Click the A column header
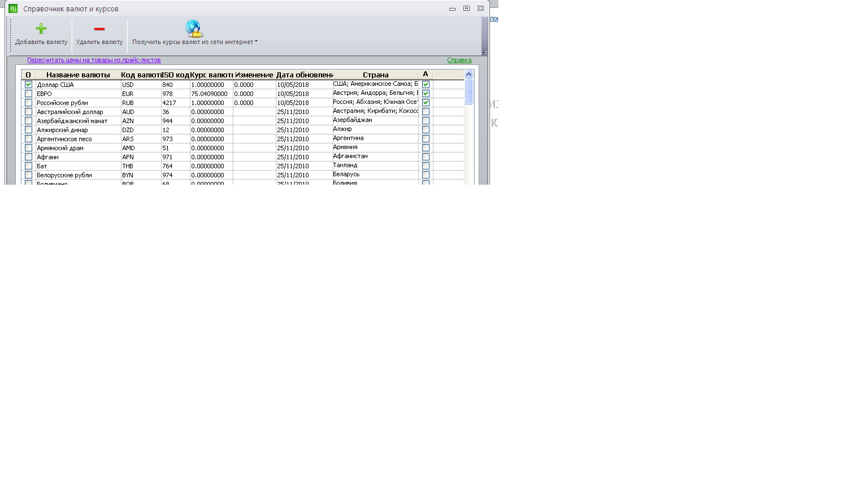This screenshot has height=488, width=868. tap(426, 75)
